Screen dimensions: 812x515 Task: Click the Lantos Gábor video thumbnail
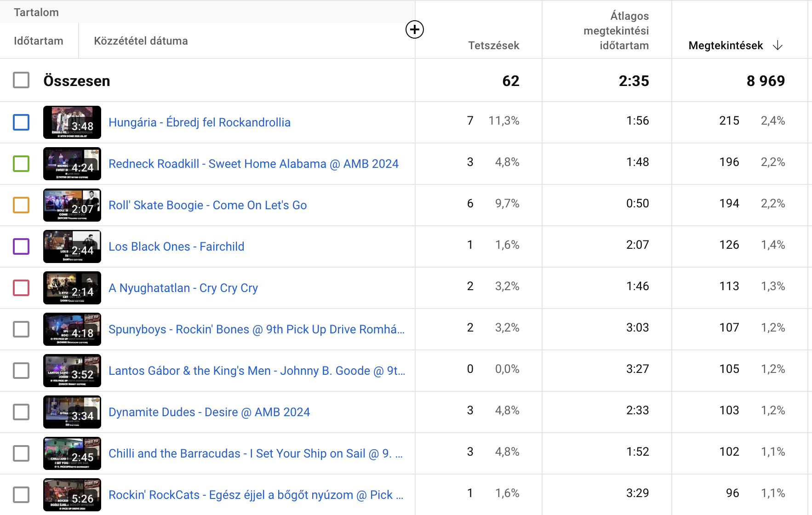point(72,371)
